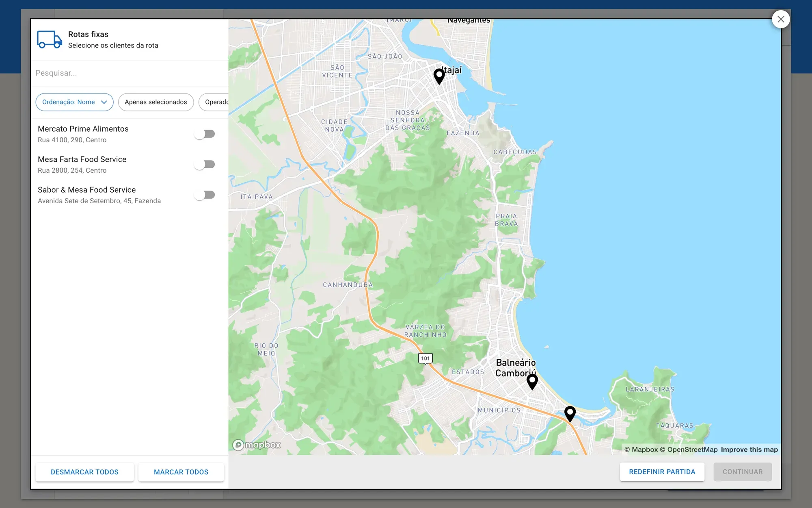Image resolution: width=812 pixels, height=508 pixels.
Task: Click the CANHANDUBA map label
Action: tap(348, 285)
